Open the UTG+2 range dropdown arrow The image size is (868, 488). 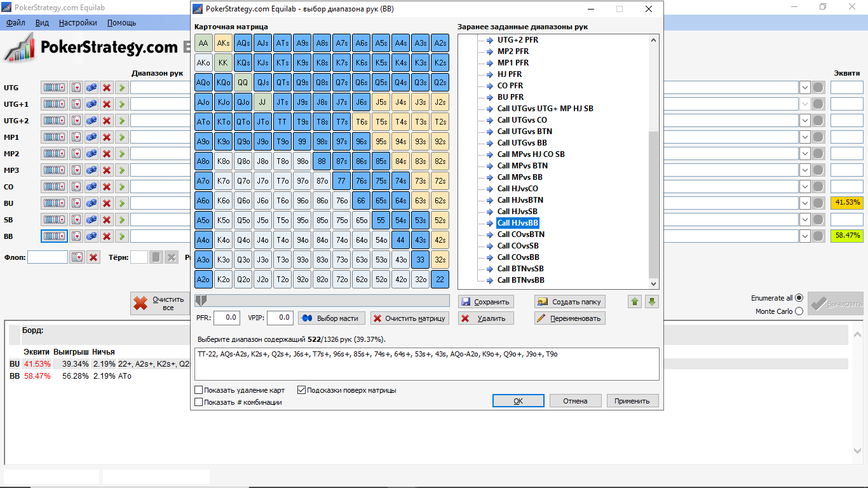pos(805,121)
